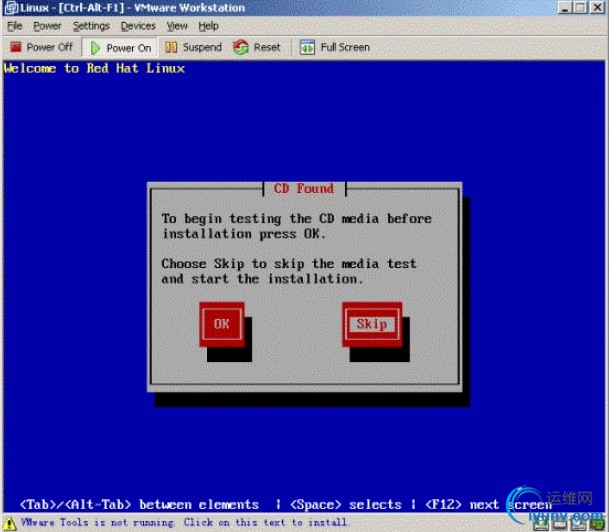Choose Skip to skip the media test
The image size is (609, 532).
pyautogui.click(x=372, y=324)
